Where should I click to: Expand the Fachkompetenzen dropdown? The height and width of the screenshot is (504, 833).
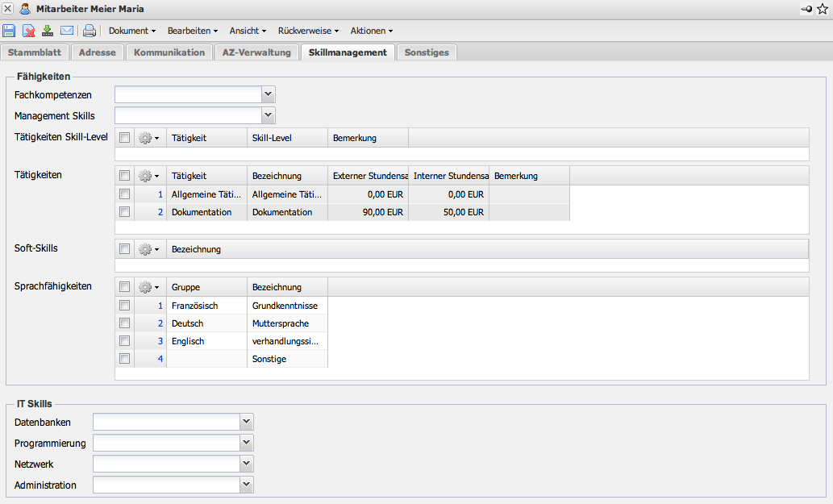pos(269,94)
